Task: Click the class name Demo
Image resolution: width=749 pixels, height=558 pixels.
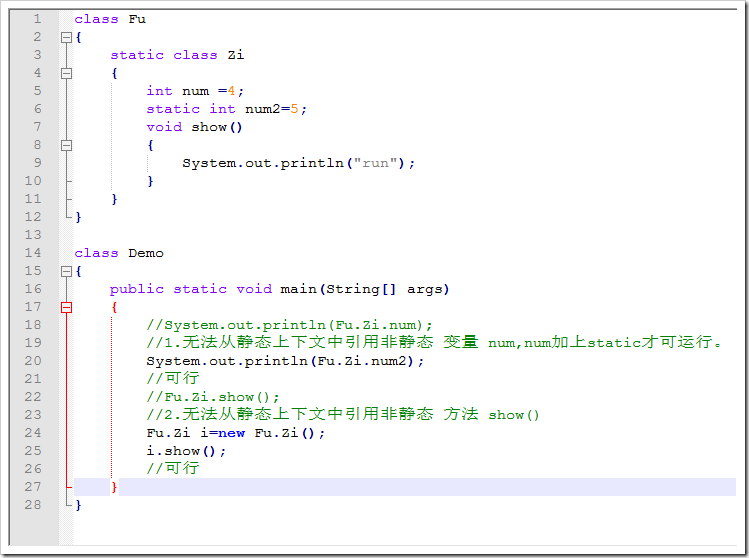Action: click(x=145, y=253)
